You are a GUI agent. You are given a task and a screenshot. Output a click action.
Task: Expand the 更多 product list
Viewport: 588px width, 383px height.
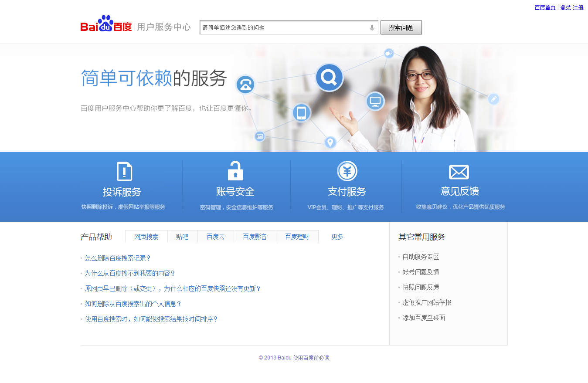click(337, 237)
